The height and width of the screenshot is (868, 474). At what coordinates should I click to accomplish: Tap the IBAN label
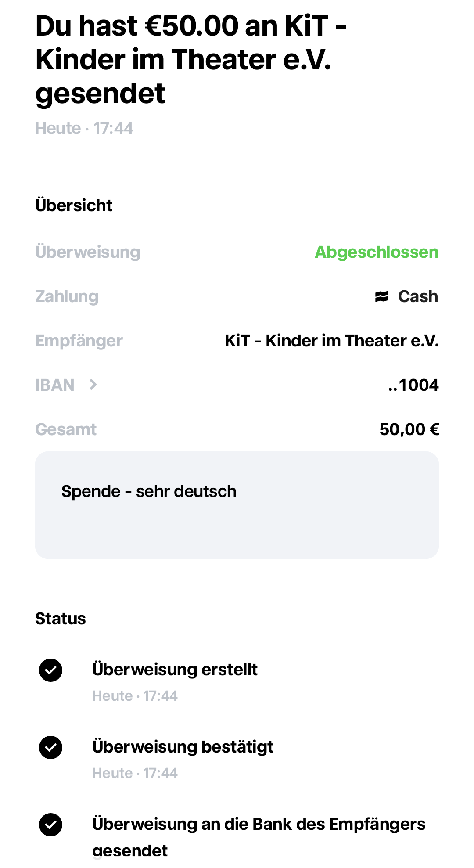[x=55, y=385]
